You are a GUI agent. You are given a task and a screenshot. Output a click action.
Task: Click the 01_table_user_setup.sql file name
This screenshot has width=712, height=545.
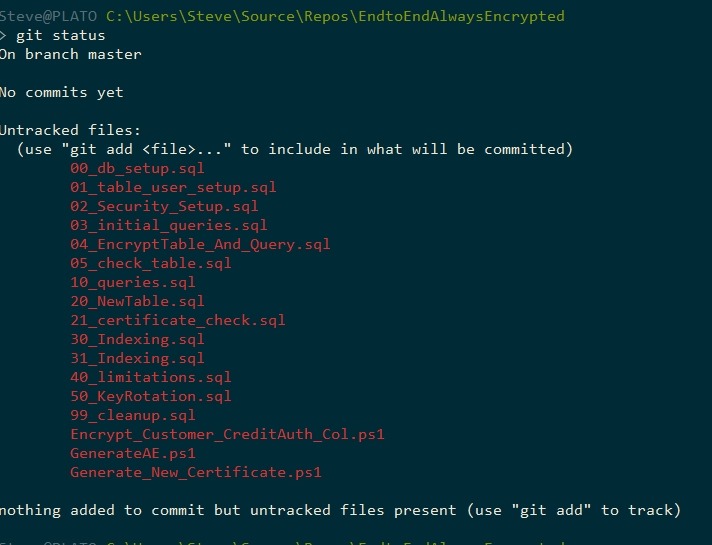tap(173, 187)
